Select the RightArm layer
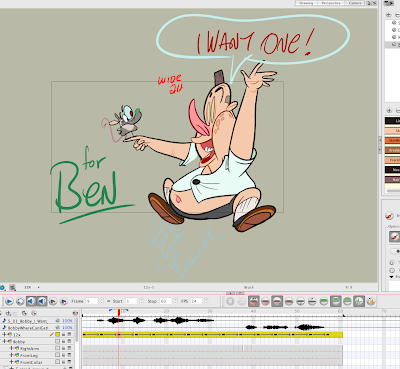The height and width of the screenshot is (369, 400). tap(29, 349)
